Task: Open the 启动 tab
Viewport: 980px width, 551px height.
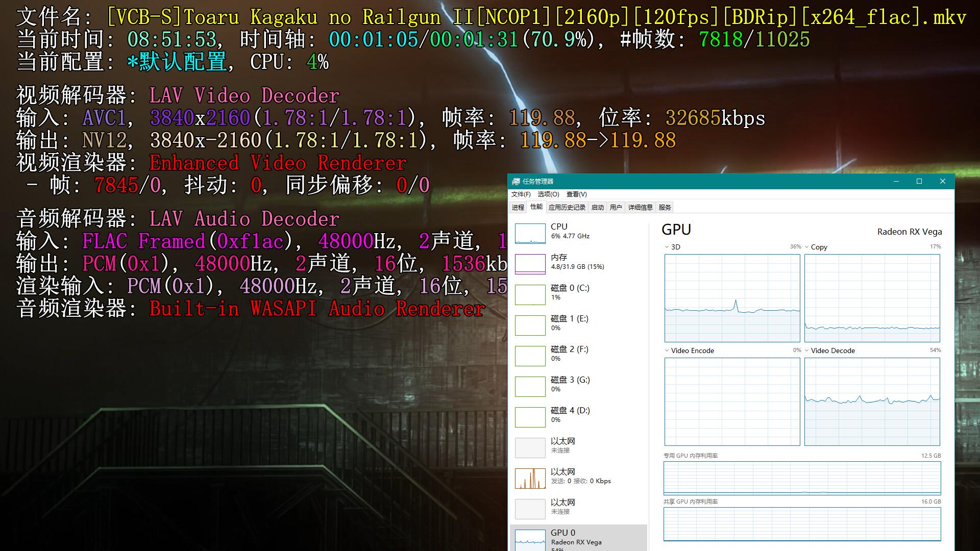Action: click(x=598, y=207)
